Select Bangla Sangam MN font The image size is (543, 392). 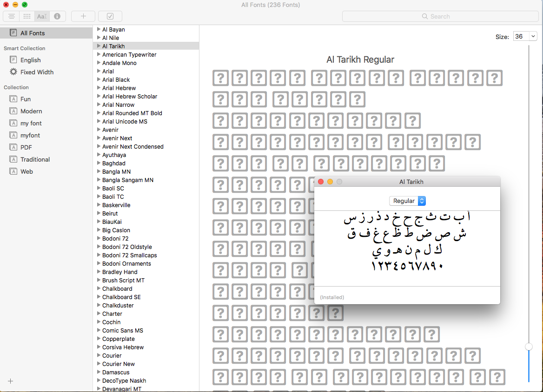(x=128, y=180)
